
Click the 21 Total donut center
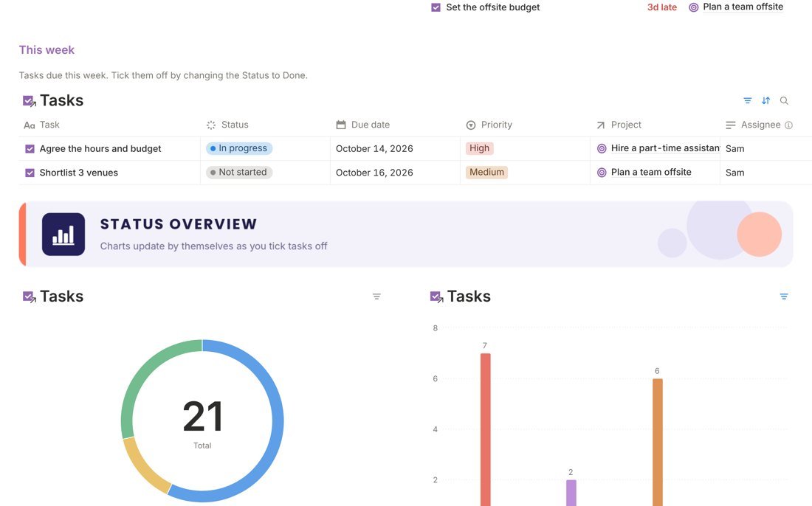point(202,422)
